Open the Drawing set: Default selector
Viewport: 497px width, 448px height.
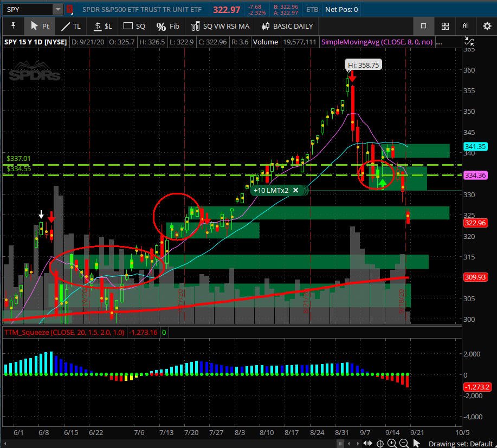click(460, 444)
